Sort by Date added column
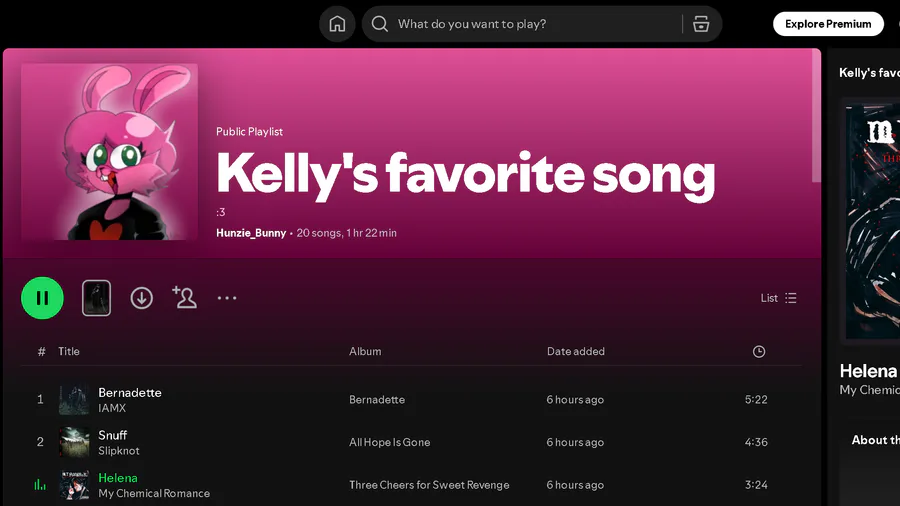This screenshot has height=506, width=900. click(575, 351)
